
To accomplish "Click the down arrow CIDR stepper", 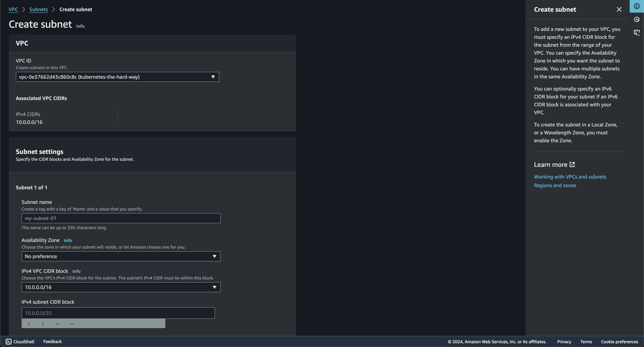I will (72, 324).
